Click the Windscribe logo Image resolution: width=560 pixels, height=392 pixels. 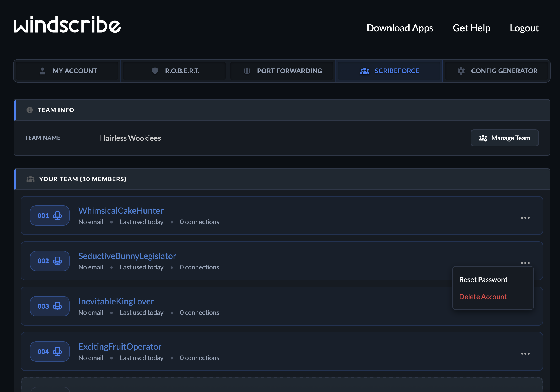coord(67,25)
